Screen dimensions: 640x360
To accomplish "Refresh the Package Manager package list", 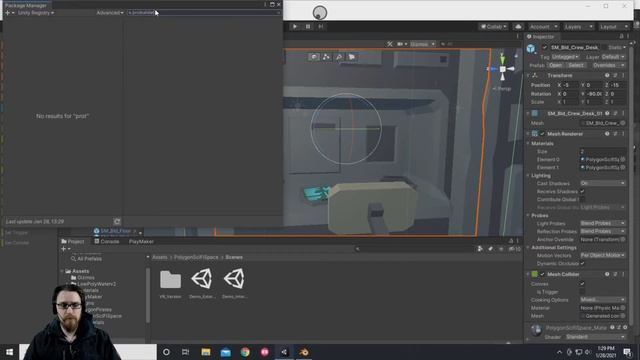I will coord(117,222).
